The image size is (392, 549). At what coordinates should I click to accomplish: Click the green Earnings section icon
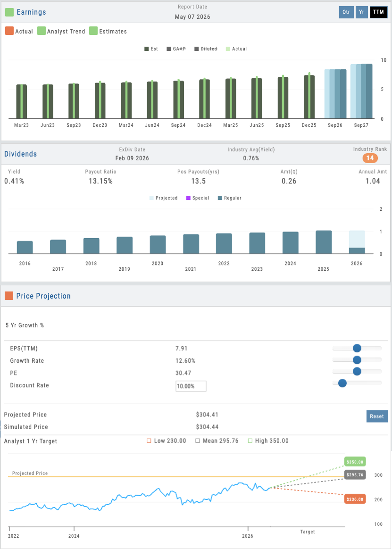[x=9, y=12]
